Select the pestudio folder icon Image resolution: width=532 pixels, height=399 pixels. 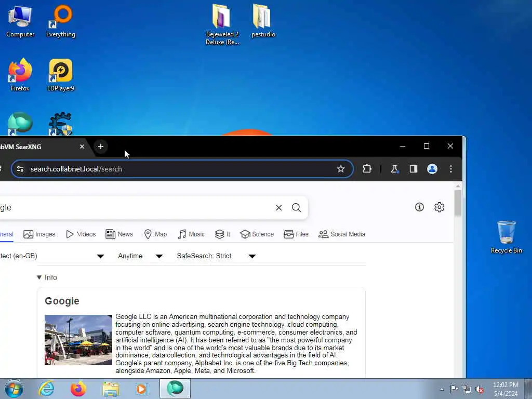[263, 21]
